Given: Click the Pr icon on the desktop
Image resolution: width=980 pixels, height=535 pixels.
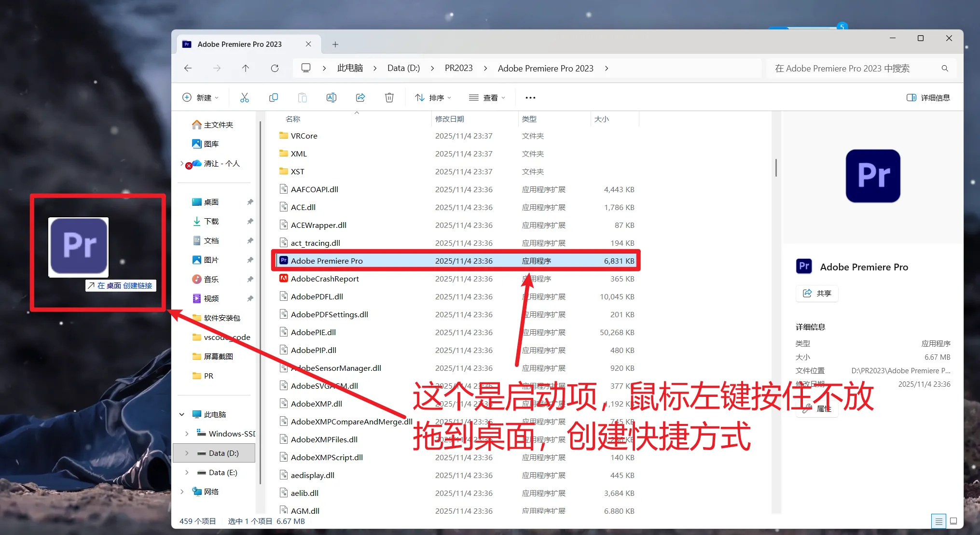Looking at the screenshot, I should [79, 247].
